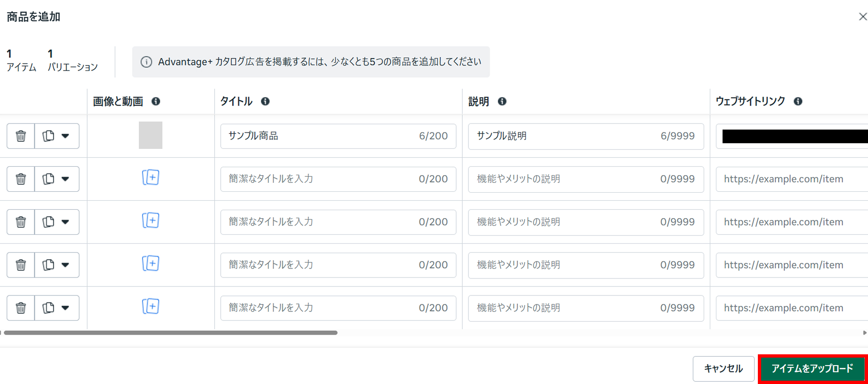868x384 pixels.
Task: Expand duplicate dropdown in the fourth row
Action: [65, 265]
